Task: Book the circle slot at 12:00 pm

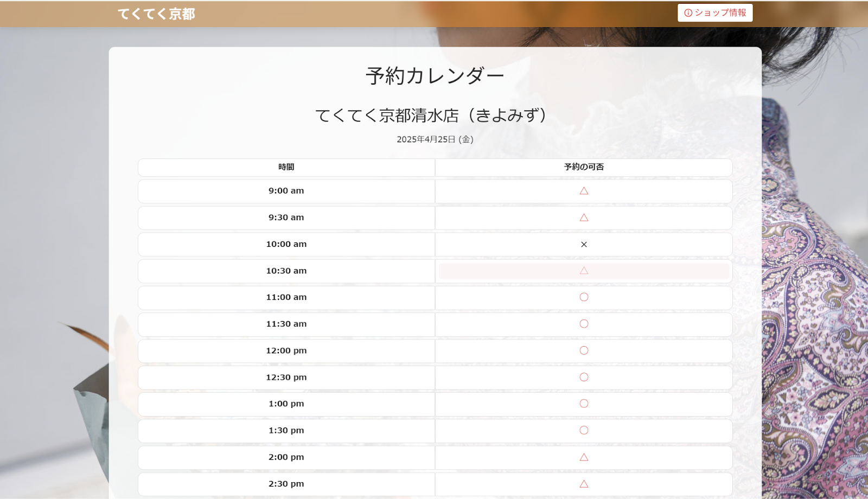Action: point(584,350)
